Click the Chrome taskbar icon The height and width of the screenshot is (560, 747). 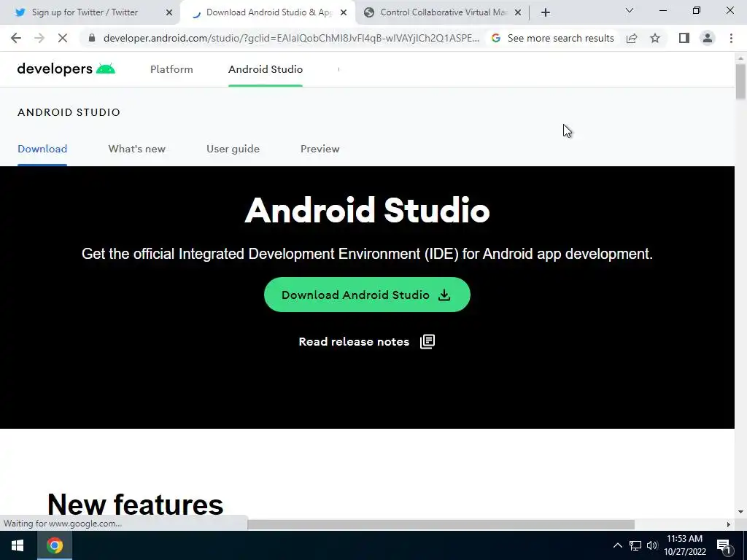55,545
